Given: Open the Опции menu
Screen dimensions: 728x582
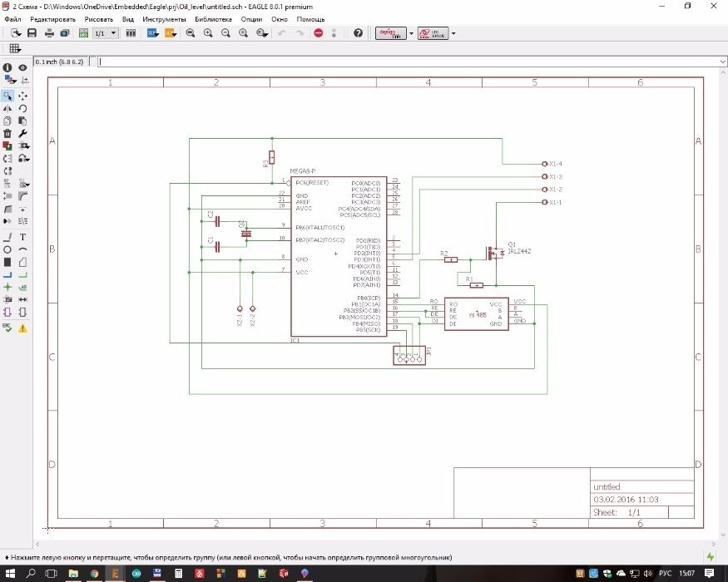Looking at the screenshot, I should 251,19.
